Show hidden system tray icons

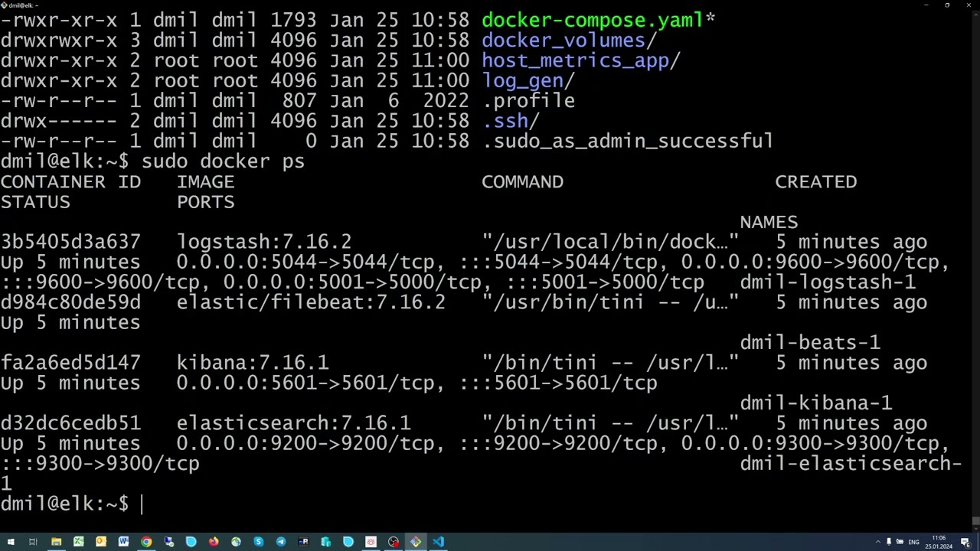[x=878, y=542]
